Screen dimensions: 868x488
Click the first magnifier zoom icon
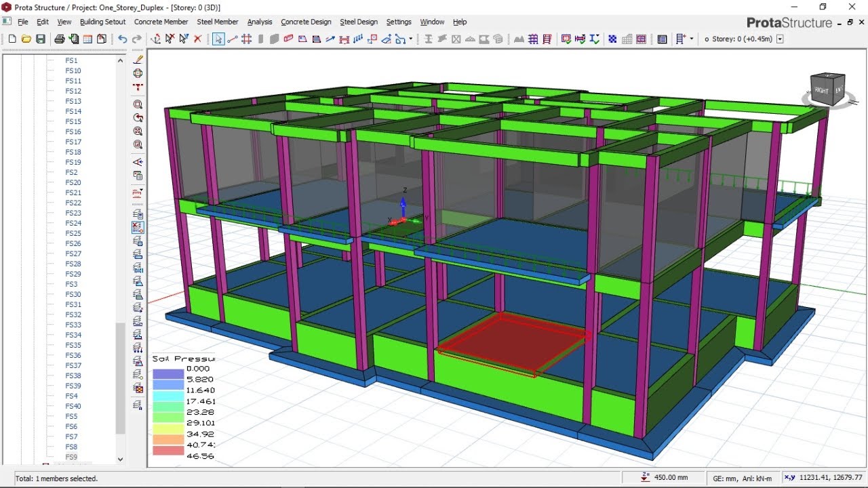[x=138, y=104]
